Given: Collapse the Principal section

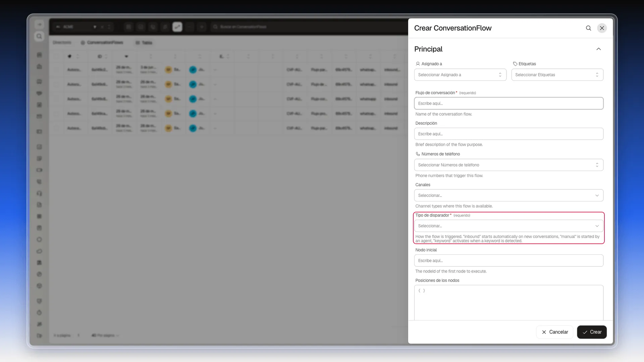Looking at the screenshot, I should [598, 49].
